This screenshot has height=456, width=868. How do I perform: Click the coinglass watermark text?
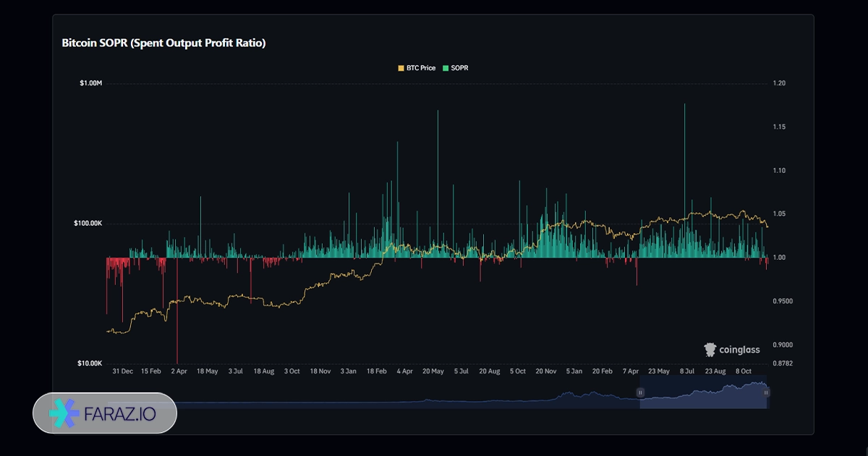[739, 350]
